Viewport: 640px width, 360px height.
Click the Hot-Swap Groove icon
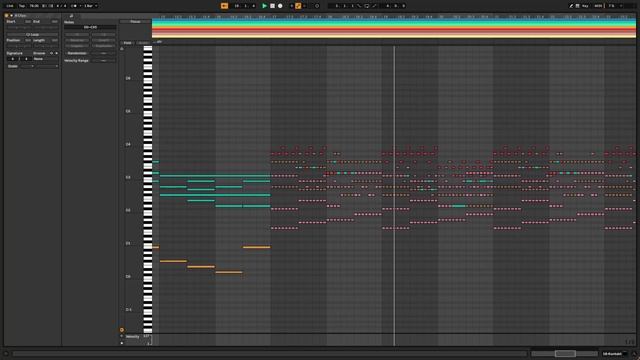tap(51, 53)
